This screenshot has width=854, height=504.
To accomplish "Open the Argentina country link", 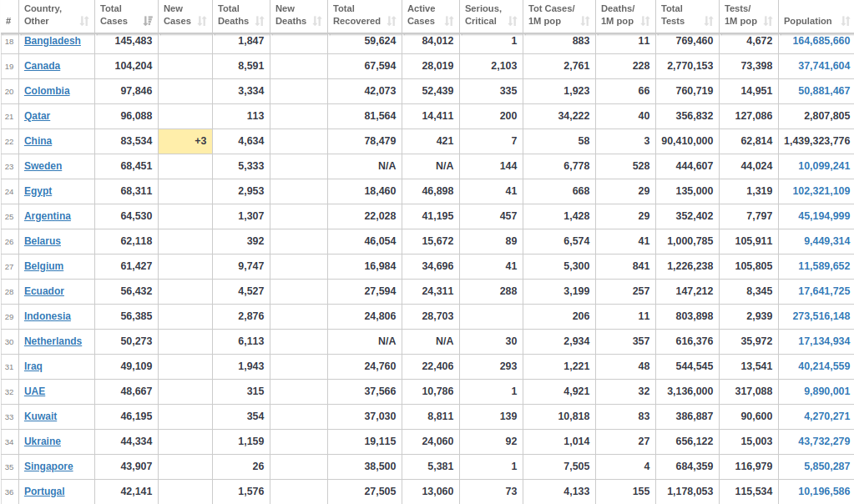I will (48, 216).
